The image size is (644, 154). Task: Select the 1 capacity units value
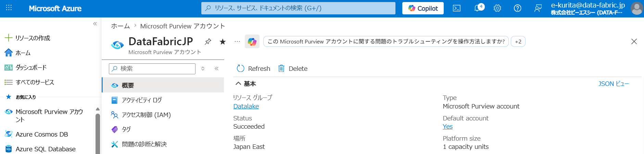[x=466, y=146]
